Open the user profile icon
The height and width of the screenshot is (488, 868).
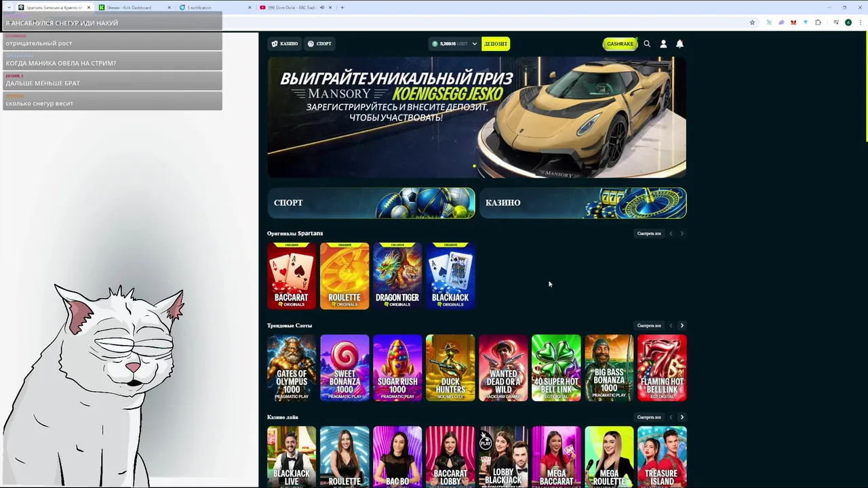[663, 43]
